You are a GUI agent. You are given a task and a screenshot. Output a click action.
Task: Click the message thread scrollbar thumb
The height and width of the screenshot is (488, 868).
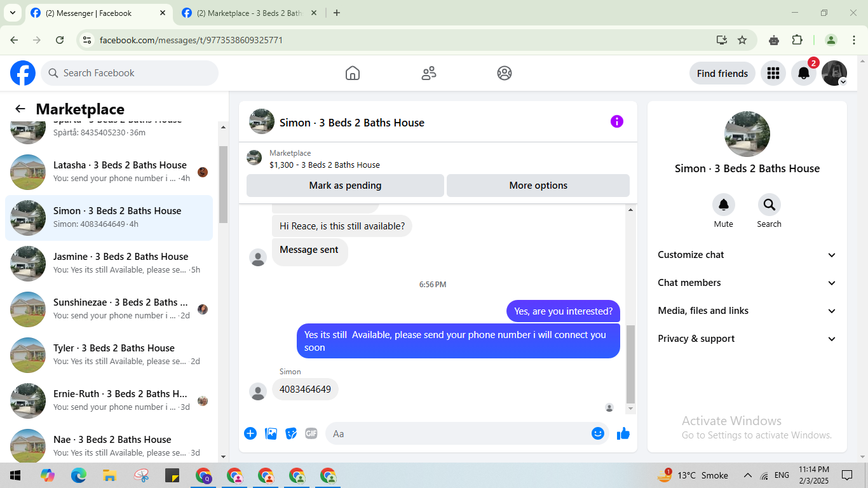pyautogui.click(x=630, y=365)
